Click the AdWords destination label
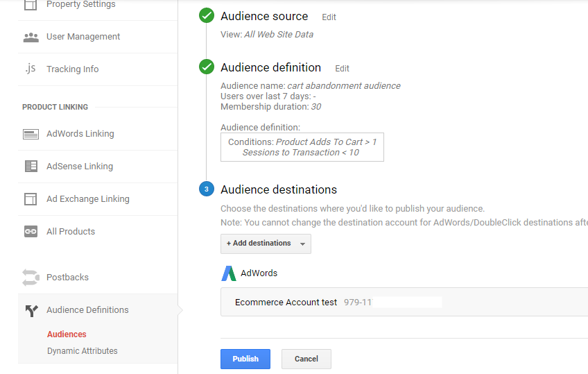 point(259,273)
